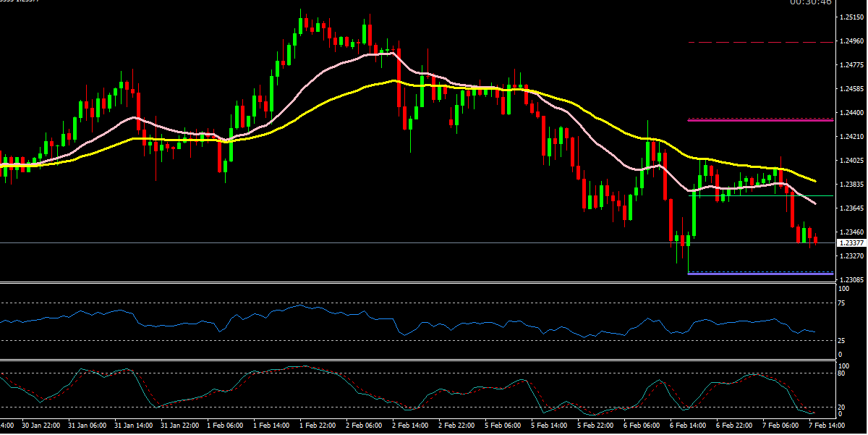
Task: Select the blue horizontal line near 1.23085
Action: (x=759, y=274)
